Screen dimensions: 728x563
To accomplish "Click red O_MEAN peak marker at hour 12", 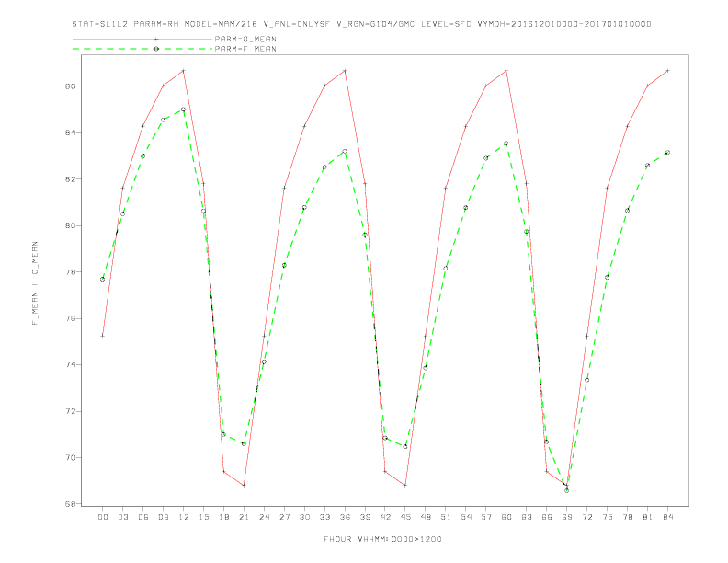I will pos(184,71).
